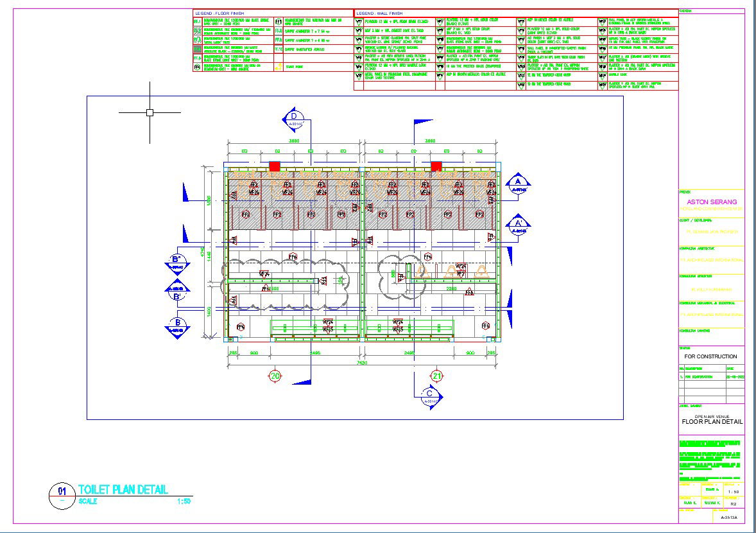The width and height of the screenshot is (756, 533).
Task: Click the yellow start point symbol in legend
Action: [x=279, y=66]
